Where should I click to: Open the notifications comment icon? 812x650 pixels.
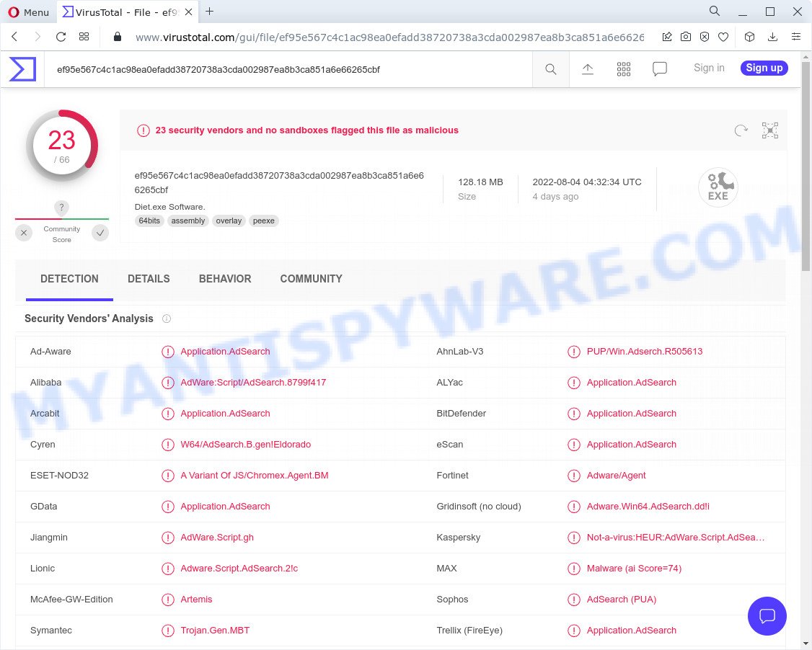(x=660, y=69)
